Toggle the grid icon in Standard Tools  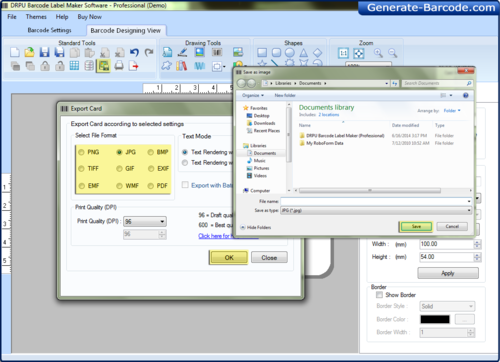(x=74, y=66)
